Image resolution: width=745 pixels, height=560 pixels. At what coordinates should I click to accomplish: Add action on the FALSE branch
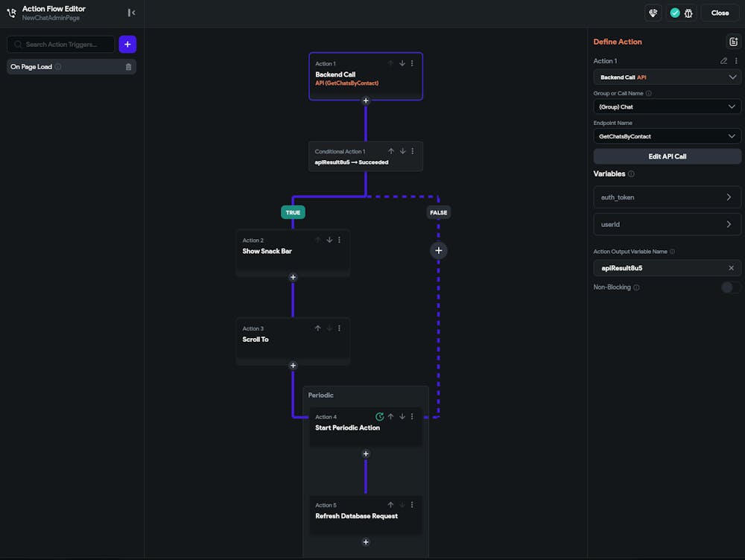(x=438, y=250)
